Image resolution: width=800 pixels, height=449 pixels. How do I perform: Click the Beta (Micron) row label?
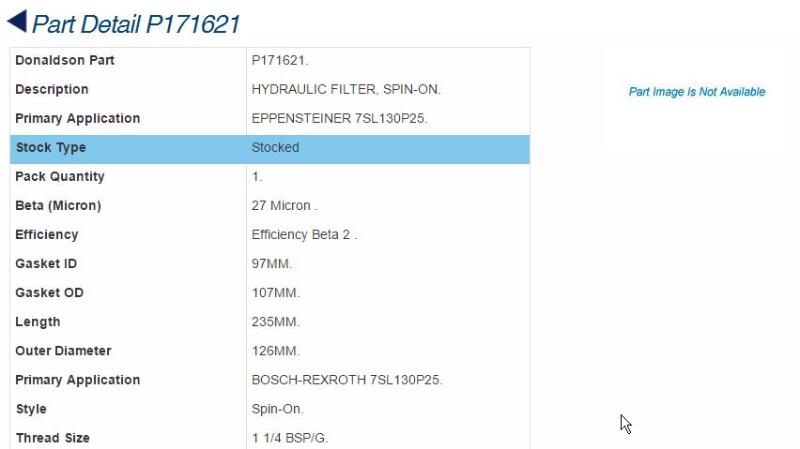[x=58, y=206]
